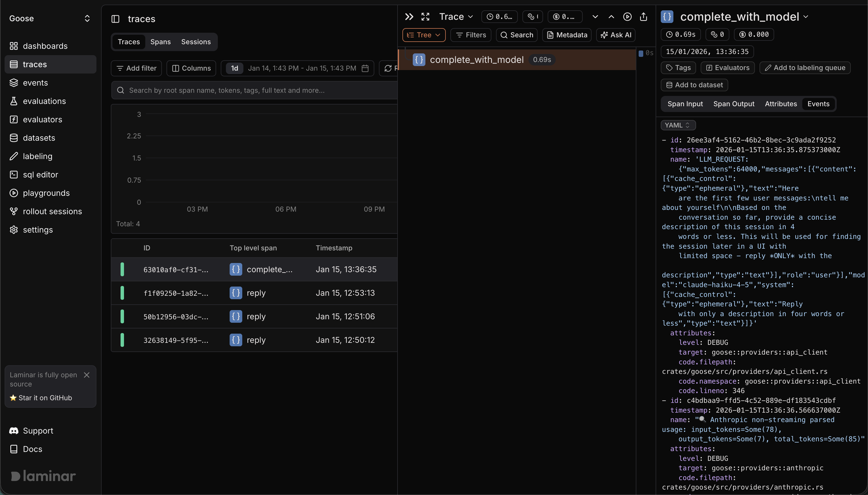
Task: Dismiss the Laminar open source notice
Action: [87, 375]
